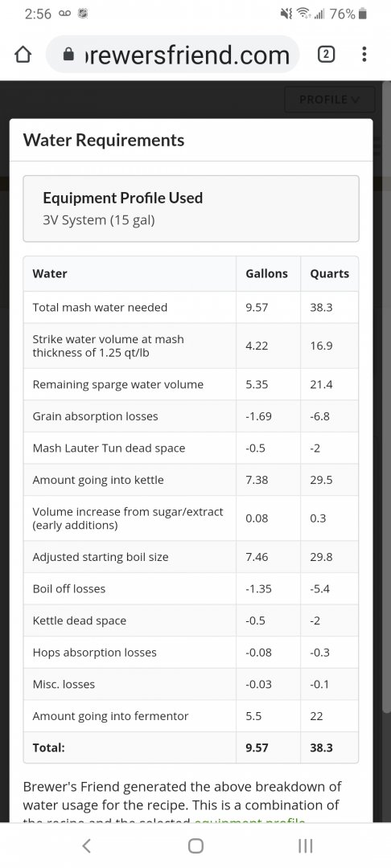Tap the Chrome home icon
The width and height of the screenshot is (391, 868).
(23, 55)
